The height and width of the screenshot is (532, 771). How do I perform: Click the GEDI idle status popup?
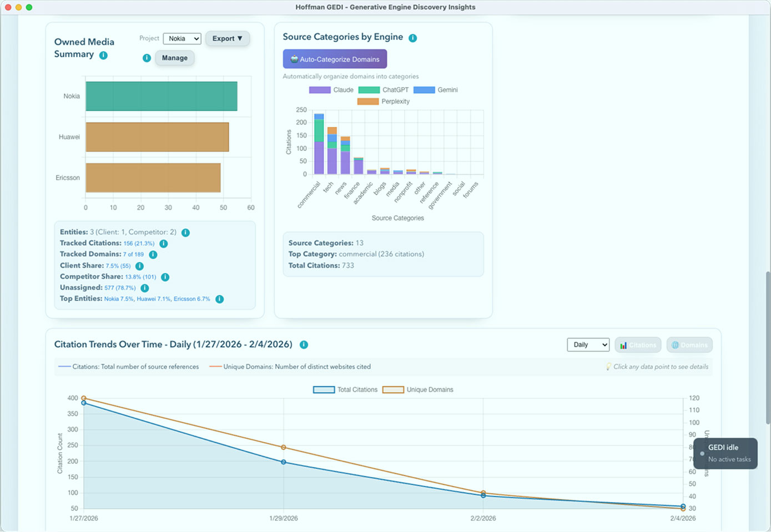[725, 453]
